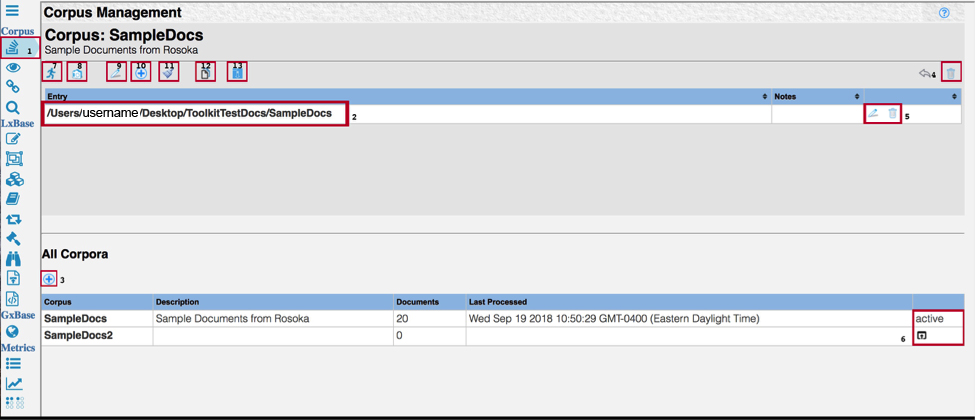Edit the SampleDocs entry using the pencil icon
Image resolution: width=975 pixels, height=420 pixels.
coord(873,113)
